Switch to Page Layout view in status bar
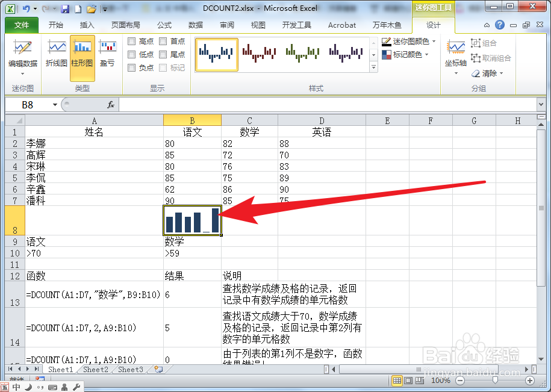Image resolution: width=551 pixels, height=392 pixels. point(408,381)
